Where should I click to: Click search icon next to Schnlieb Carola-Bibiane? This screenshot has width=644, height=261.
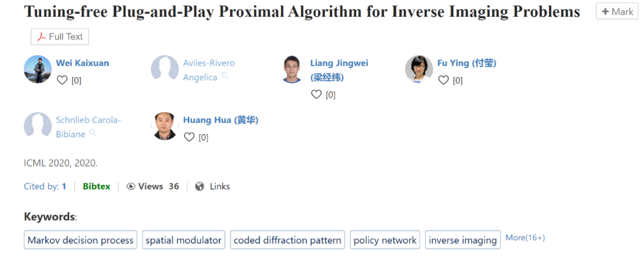[93, 133]
